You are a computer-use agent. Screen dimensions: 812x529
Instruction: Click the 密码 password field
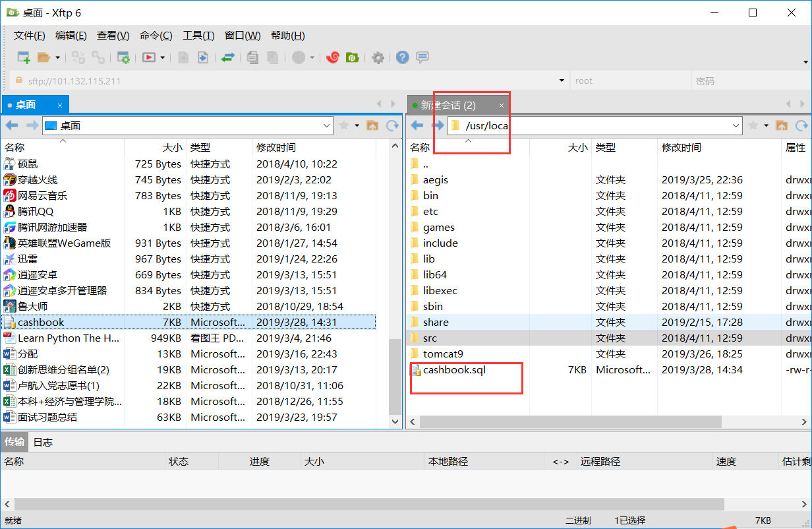click(x=750, y=81)
